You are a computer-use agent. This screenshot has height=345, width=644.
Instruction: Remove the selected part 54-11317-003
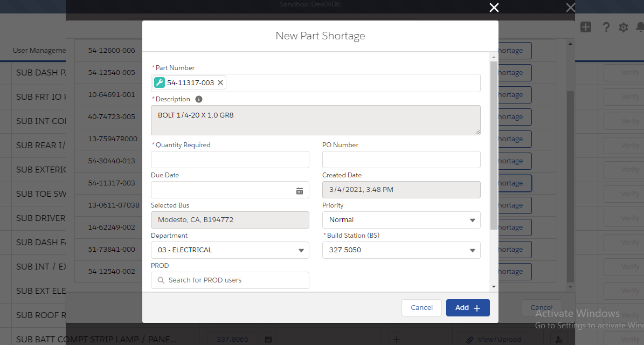[220, 83]
